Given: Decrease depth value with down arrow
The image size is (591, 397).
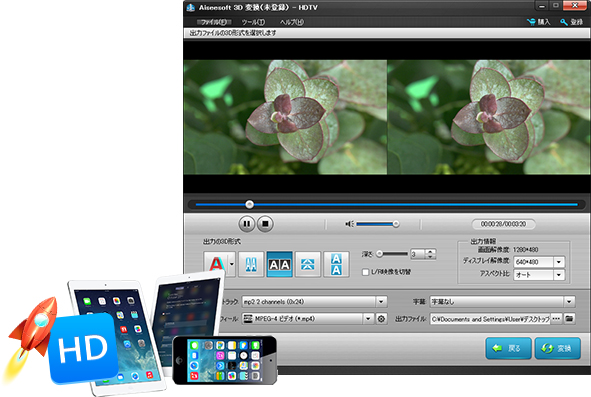Looking at the screenshot, I should (x=430, y=257).
